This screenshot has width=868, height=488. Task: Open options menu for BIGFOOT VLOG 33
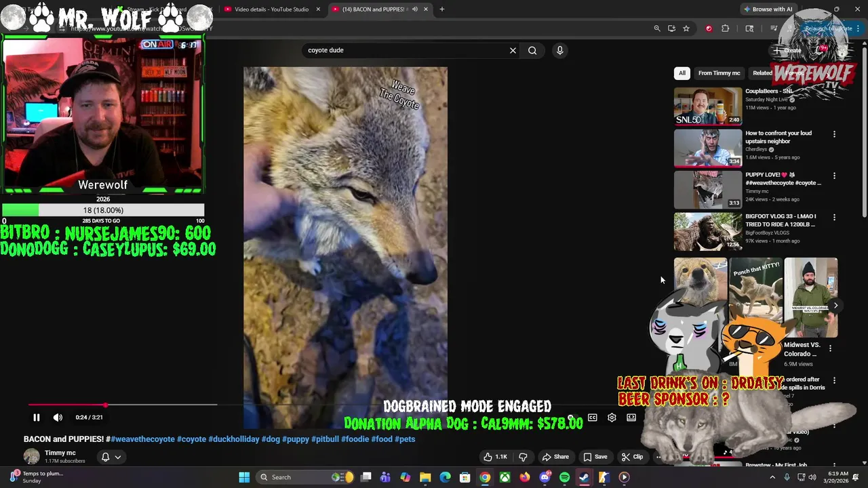coord(834,218)
